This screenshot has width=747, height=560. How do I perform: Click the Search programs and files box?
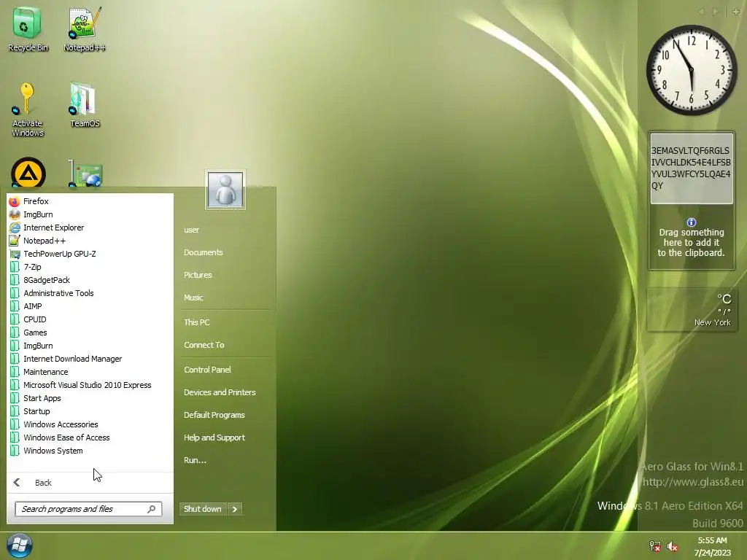(x=88, y=509)
